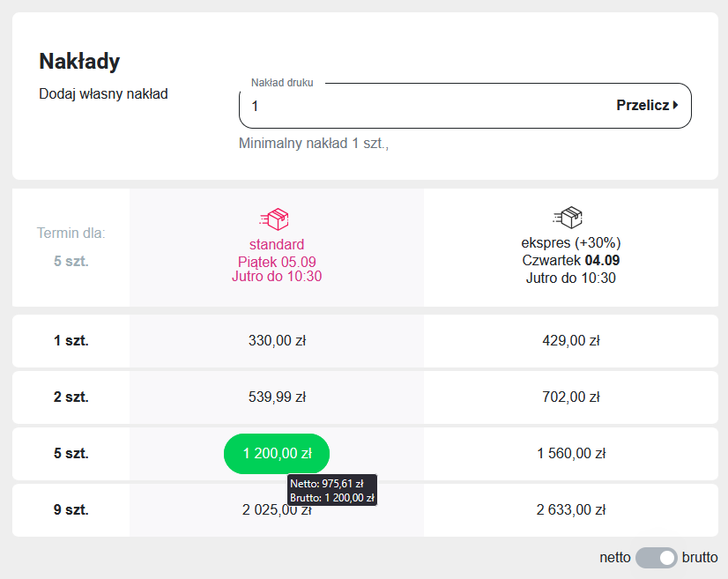Click the ekspres delivery package icon

[x=568, y=217]
